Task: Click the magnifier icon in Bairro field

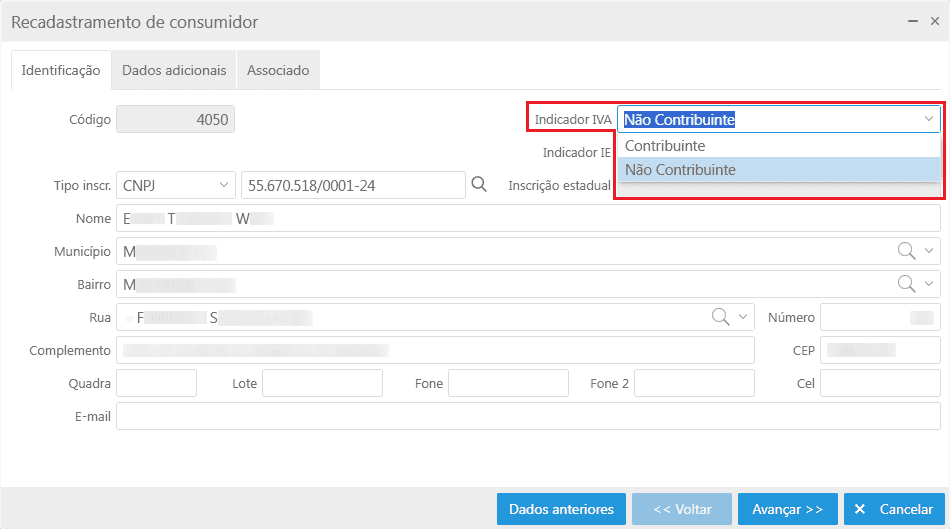Action: [x=907, y=284]
